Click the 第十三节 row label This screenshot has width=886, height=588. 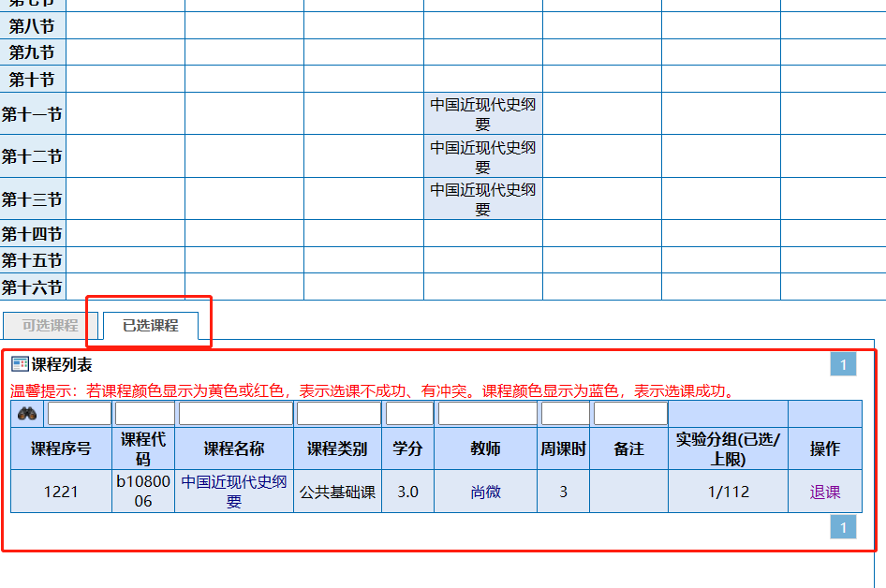tap(32, 198)
